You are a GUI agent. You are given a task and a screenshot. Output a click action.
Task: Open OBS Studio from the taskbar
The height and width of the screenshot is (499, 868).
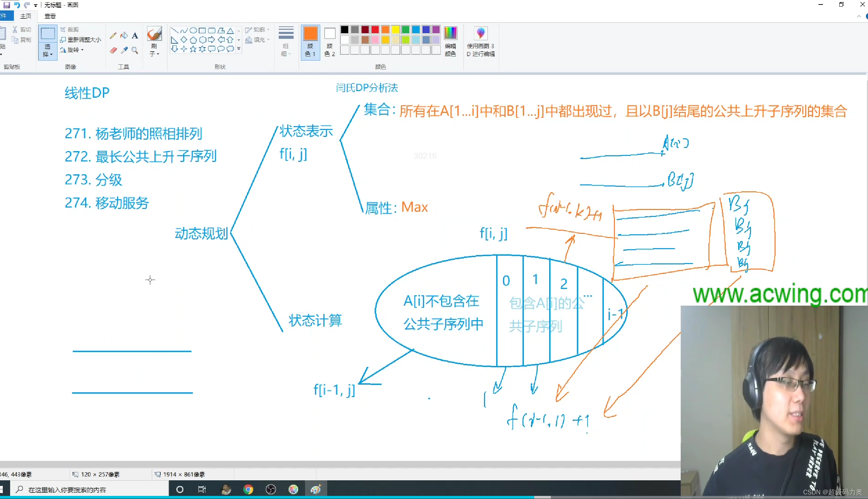271,489
